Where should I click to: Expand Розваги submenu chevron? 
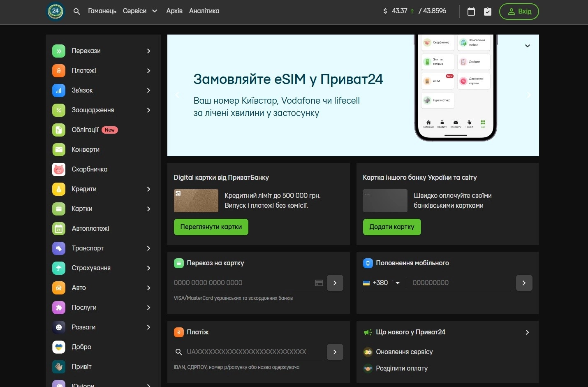click(148, 327)
